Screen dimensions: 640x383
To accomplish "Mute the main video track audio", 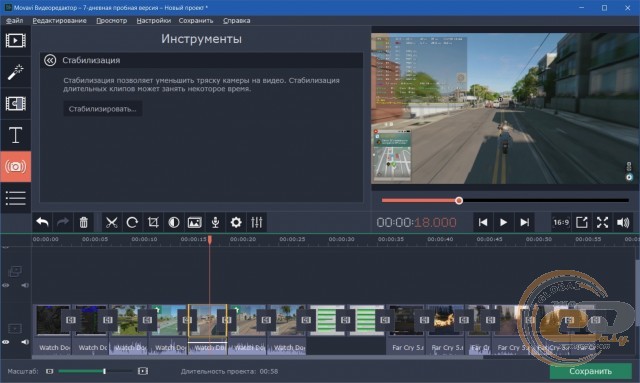I will click(25, 342).
